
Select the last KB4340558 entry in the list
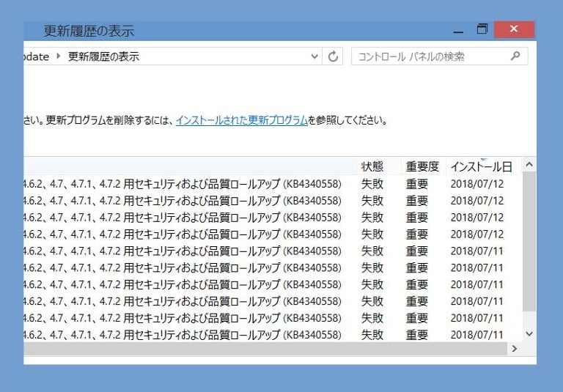pos(183,335)
